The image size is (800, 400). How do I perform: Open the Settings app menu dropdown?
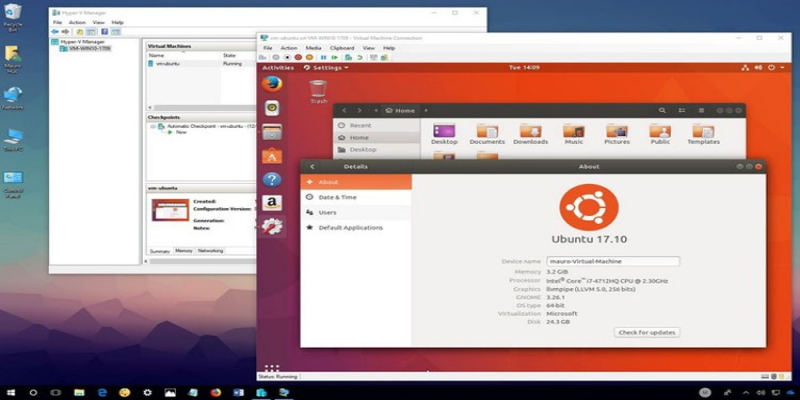tap(326, 68)
